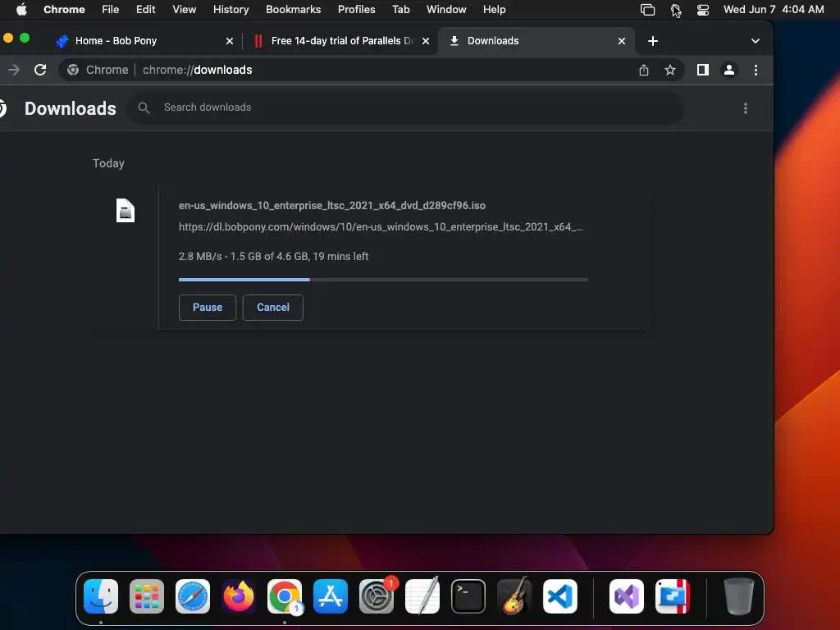The width and height of the screenshot is (840, 630).
Task: Click the Chrome icon in the Dock
Action: (x=285, y=596)
